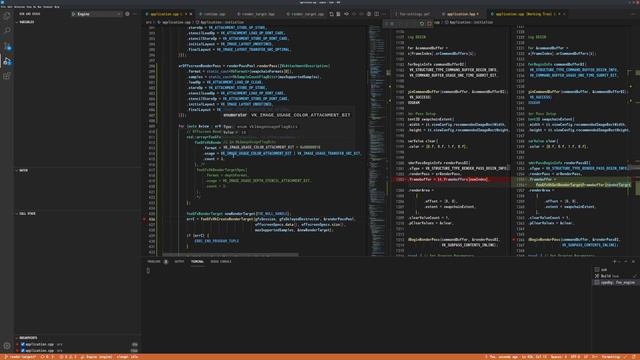Maximize the bottom panel size
Viewport: 640px width, 360px height.
(x=626, y=262)
